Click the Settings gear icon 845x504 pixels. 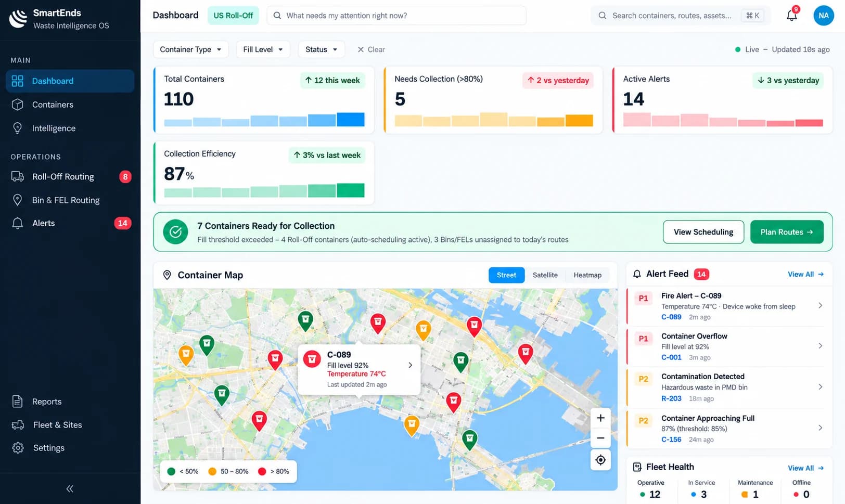coord(18,448)
